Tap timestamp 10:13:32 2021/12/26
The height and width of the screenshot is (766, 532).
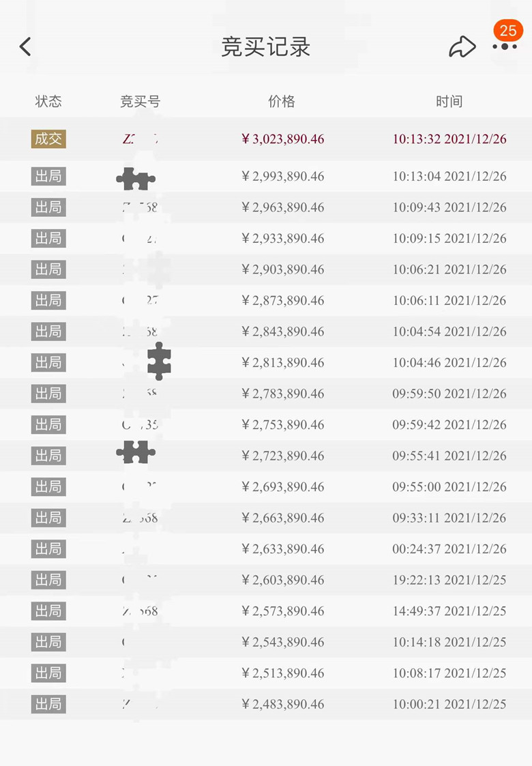click(x=449, y=139)
